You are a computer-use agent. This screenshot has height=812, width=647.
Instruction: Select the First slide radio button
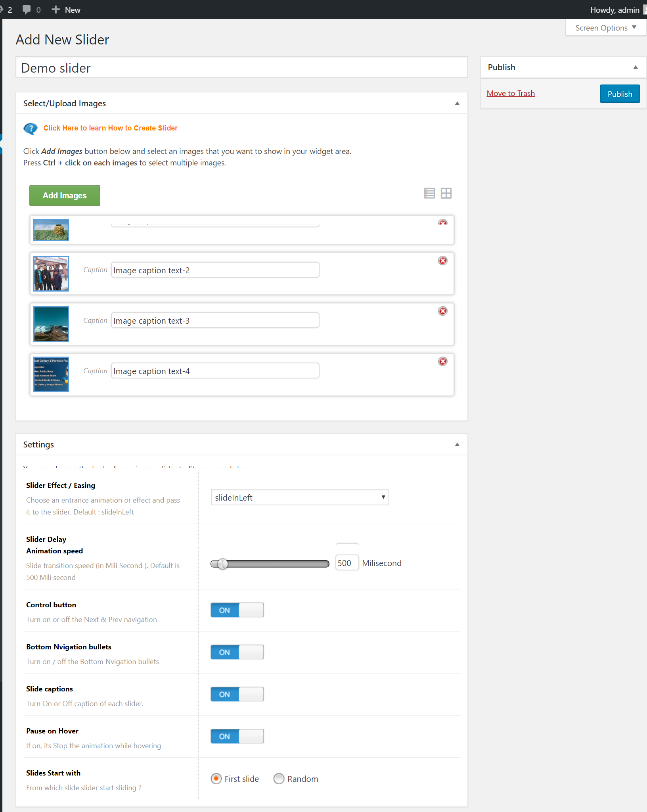[x=216, y=779]
